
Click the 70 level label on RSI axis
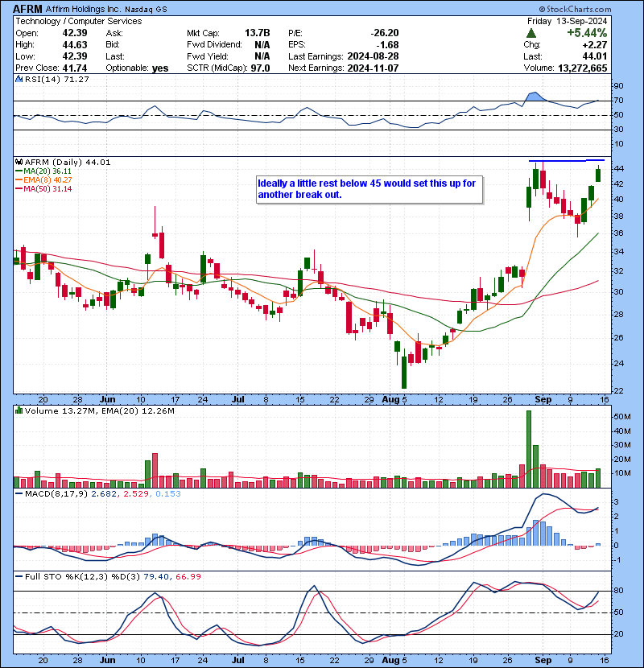pos(618,101)
